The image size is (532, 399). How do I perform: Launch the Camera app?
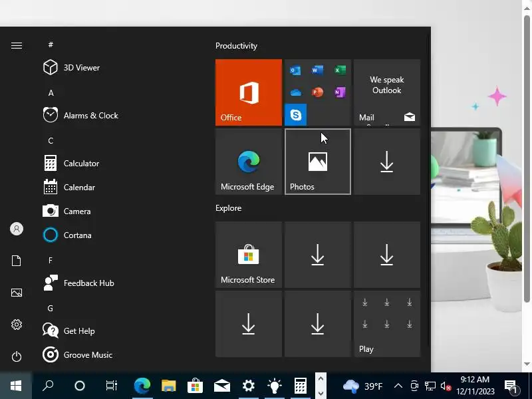[67, 211]
